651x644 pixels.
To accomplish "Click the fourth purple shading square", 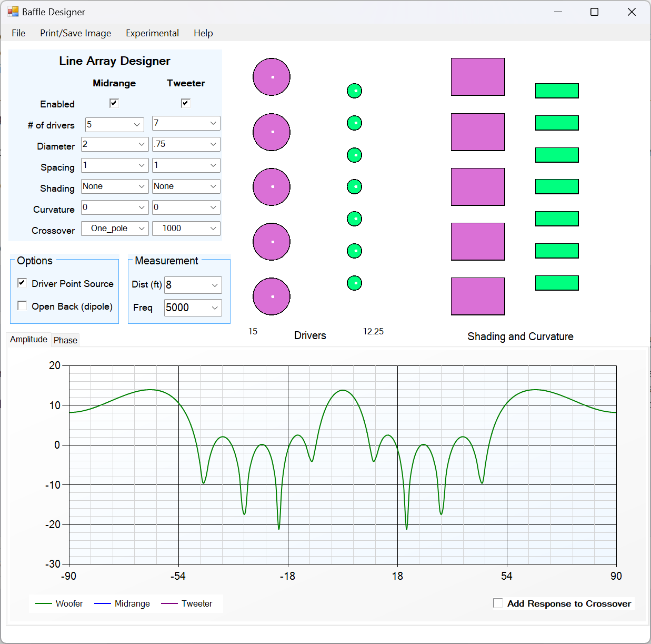I will click(x=478, y=242).
